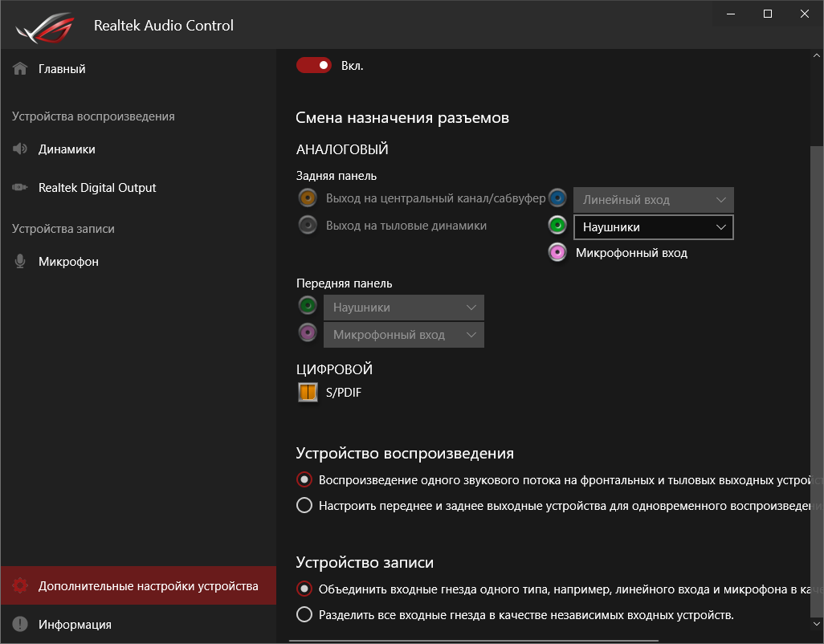Click the green rear panel headphone jack icon
This screenshot has height=644, width=824.
click(x=557, y=226)
